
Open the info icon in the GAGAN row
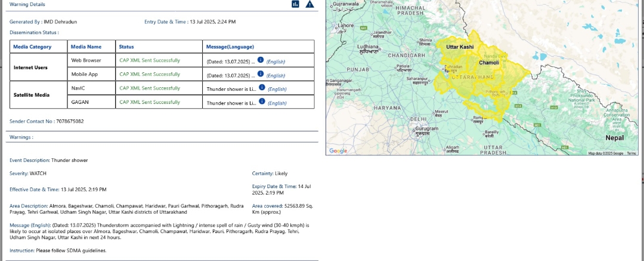coord(262,102)
